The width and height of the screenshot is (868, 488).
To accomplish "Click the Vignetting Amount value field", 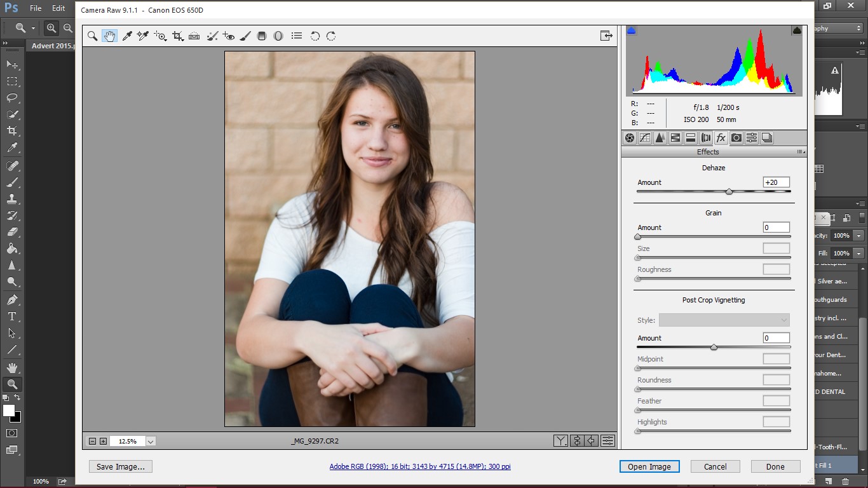I will pos(776,338).
